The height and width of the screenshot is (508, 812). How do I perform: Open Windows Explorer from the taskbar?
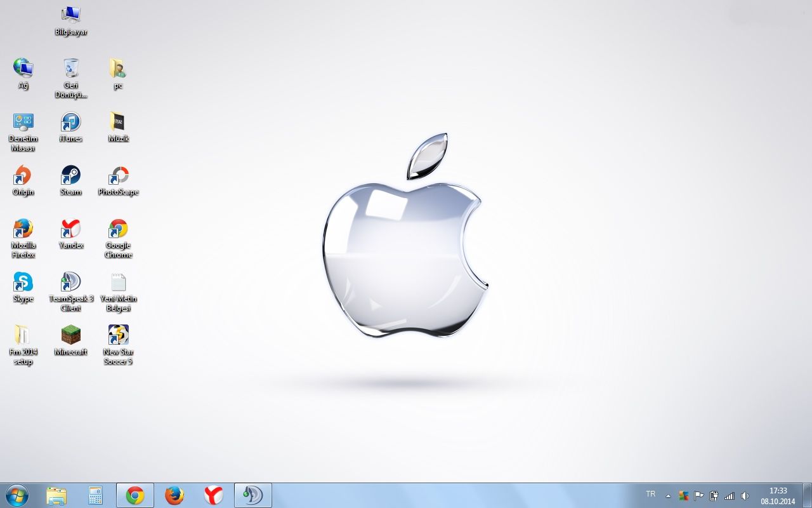[56, 495]
